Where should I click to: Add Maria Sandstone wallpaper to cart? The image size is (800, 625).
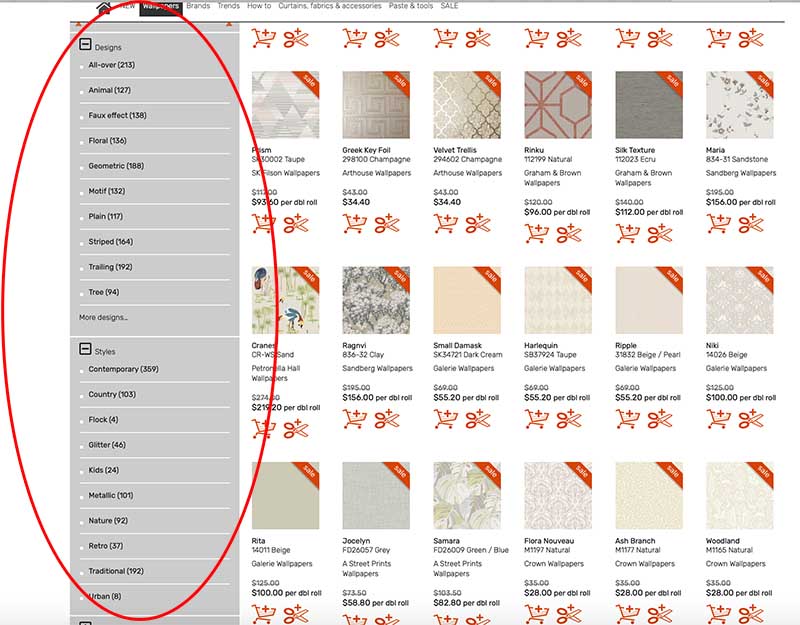tap(718, 224)
